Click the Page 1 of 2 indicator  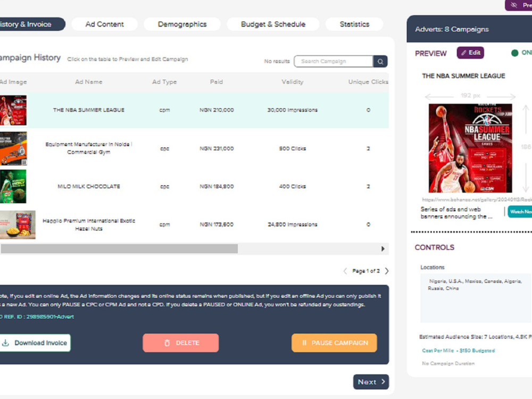click(366, 271)
